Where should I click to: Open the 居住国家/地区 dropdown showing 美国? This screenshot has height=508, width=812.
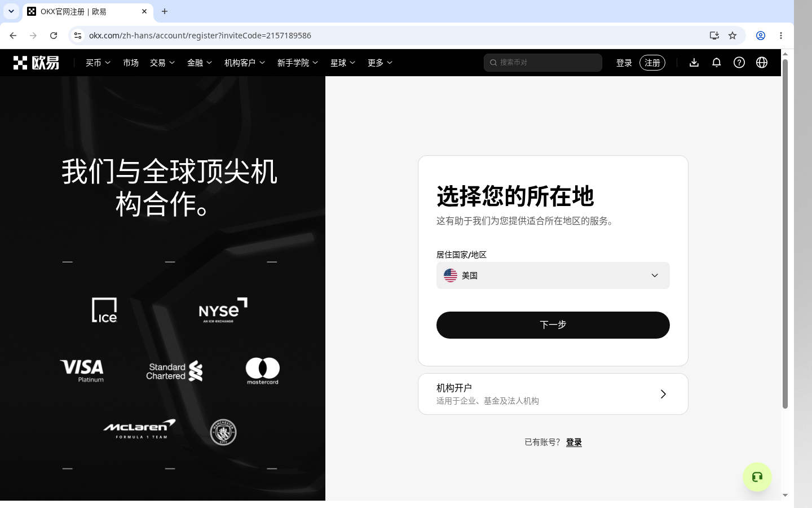point(553,275)
